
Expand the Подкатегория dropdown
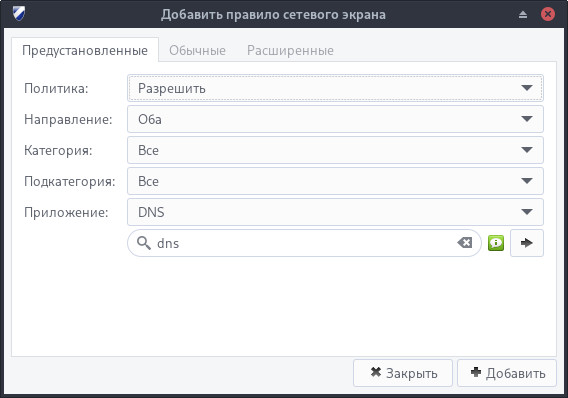(x=335, y=181)
